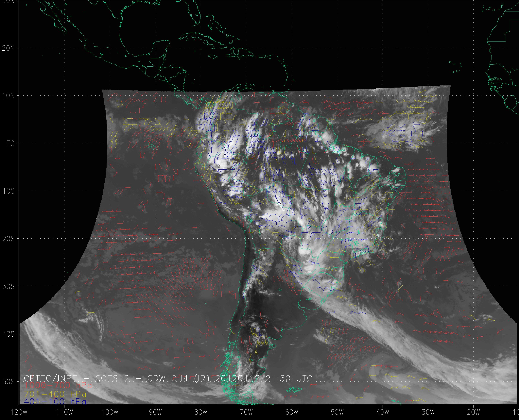Click the 30S latitude label

click(8, 286)
